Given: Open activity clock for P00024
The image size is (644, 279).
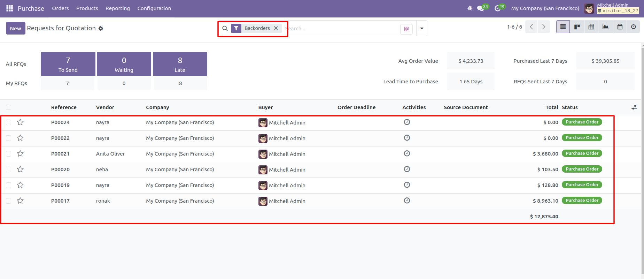Looking at the screenshot, I should [x=407, y=122].
